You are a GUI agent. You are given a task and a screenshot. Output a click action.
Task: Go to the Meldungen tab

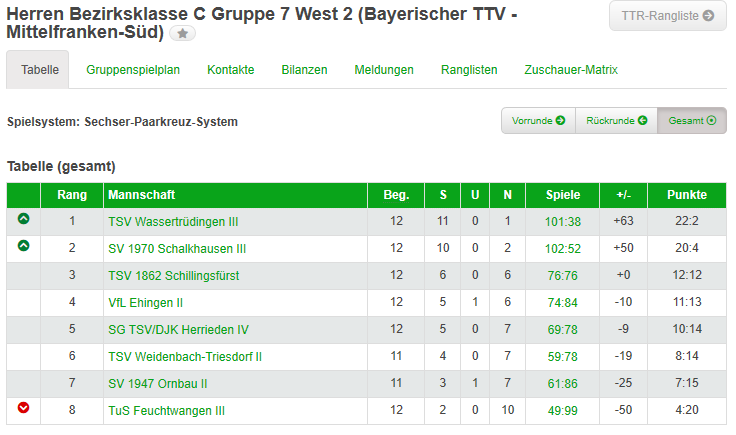coord(384,70)
